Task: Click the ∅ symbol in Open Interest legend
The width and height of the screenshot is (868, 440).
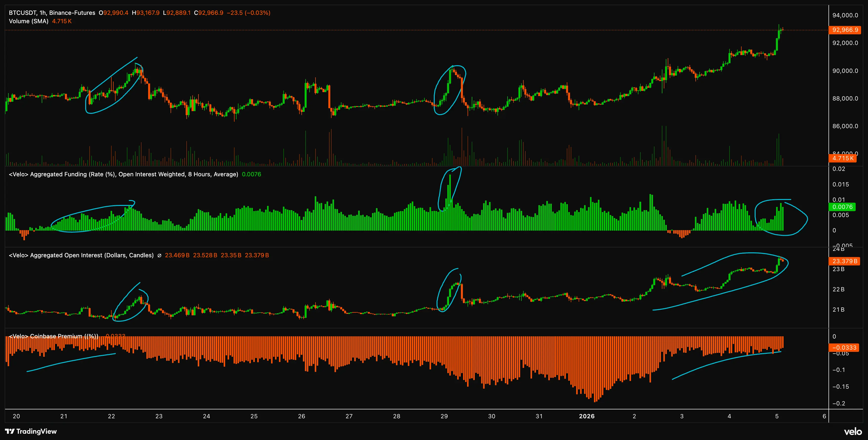Action: (x=159, y=255)
